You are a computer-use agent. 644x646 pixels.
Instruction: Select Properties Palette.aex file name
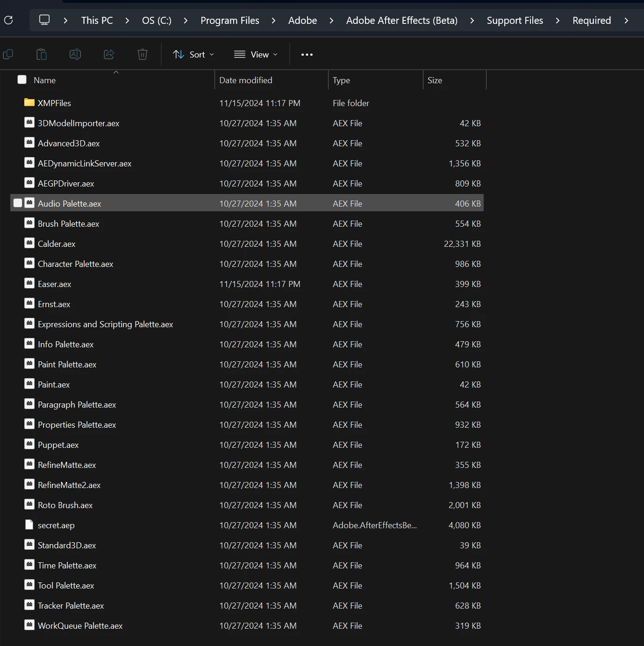click(77, 424)
